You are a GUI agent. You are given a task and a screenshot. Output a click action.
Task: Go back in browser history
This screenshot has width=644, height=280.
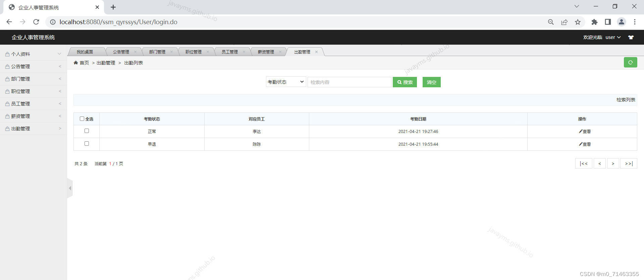[x=9, y=22]
